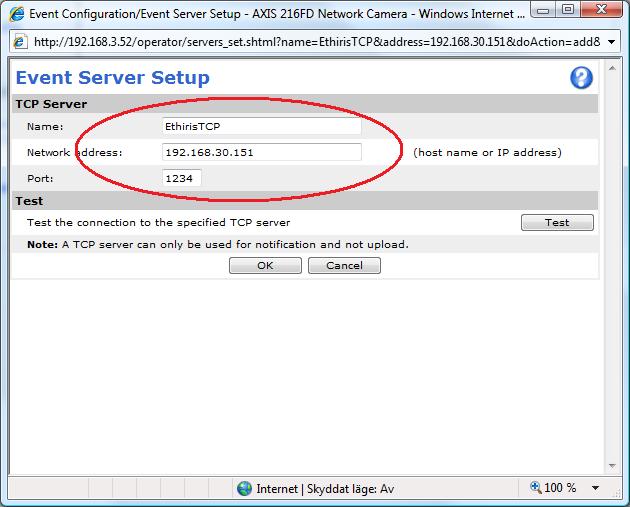Click the Network address input field
The width and height of the screenshot is (630, 507).
[262, 152]
